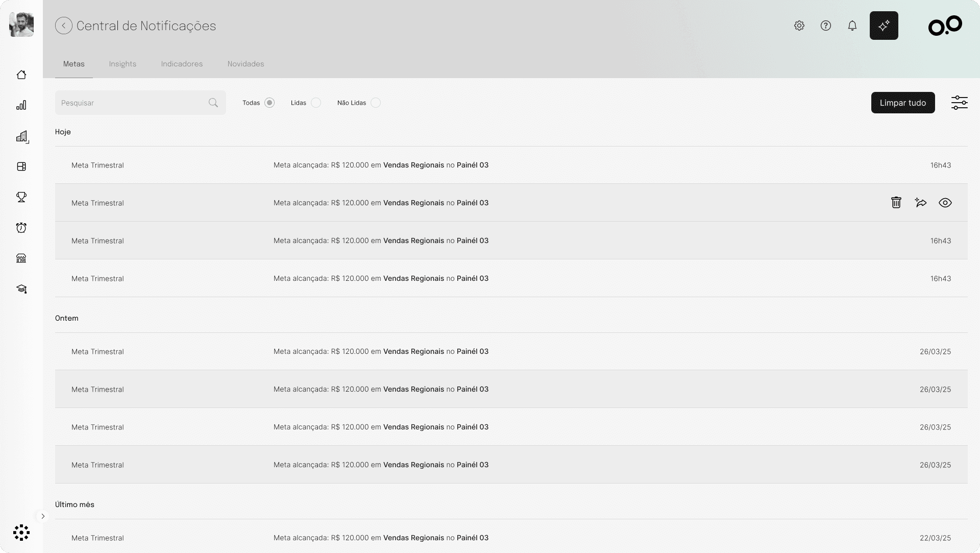Expand the sidebar with the chevron
Screen dimensions: 980x553
tap(43, 516)
